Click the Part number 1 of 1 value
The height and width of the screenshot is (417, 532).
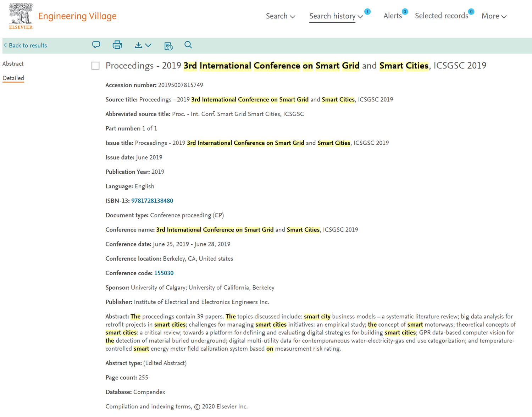pyautogui.click(x=149, y=128)
